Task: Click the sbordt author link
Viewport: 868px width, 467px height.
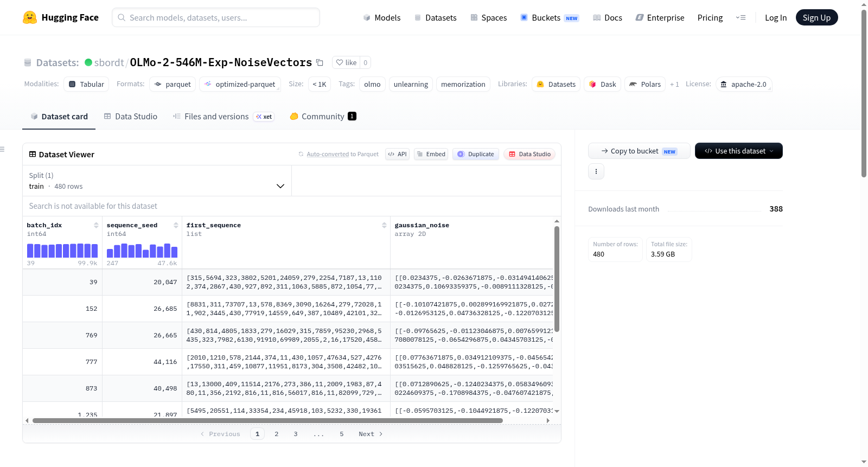Action: [109, 62]
